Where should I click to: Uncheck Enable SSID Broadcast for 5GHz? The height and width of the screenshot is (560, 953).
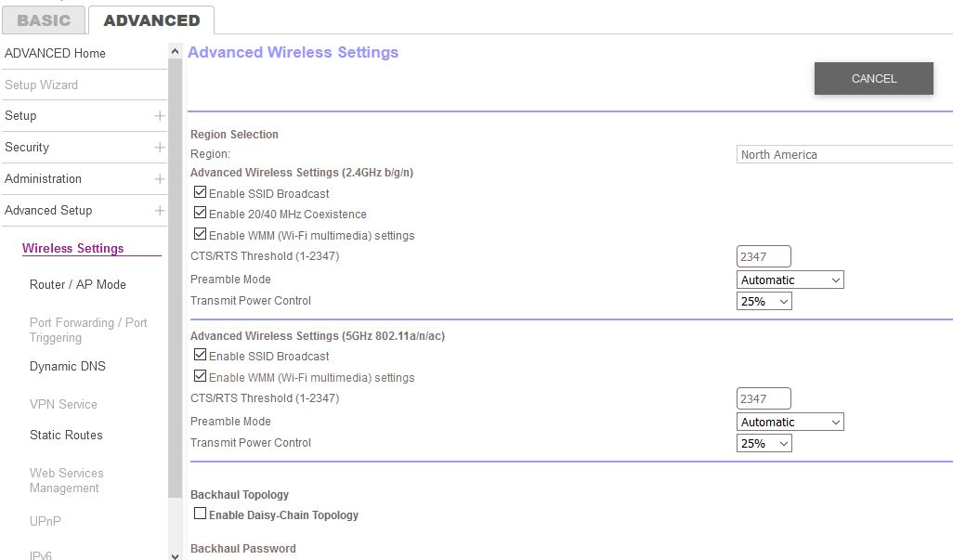pyautogui.click(x=200, y=354)
